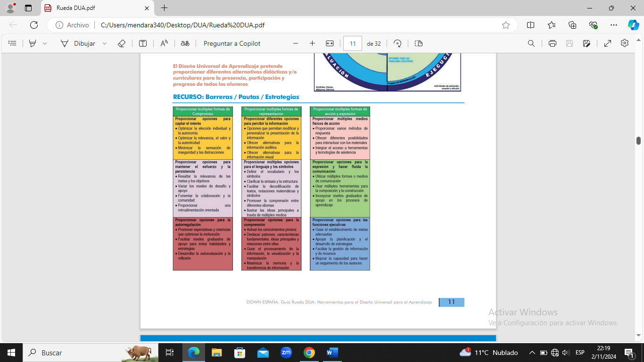Screen dimensions: 644x362
Task: Click 'Proporcionar múltiples formas de representación' header
Action: coord(271,111)
